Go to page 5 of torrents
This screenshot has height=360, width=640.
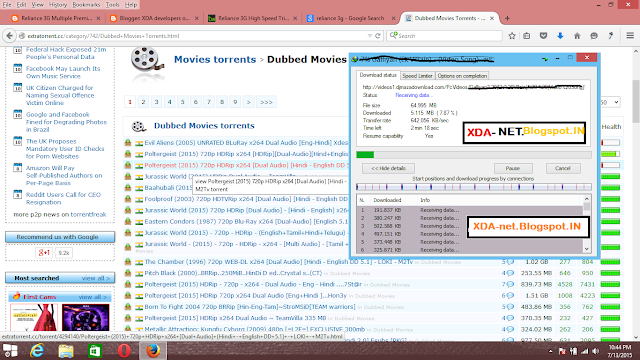click(182, 102)
